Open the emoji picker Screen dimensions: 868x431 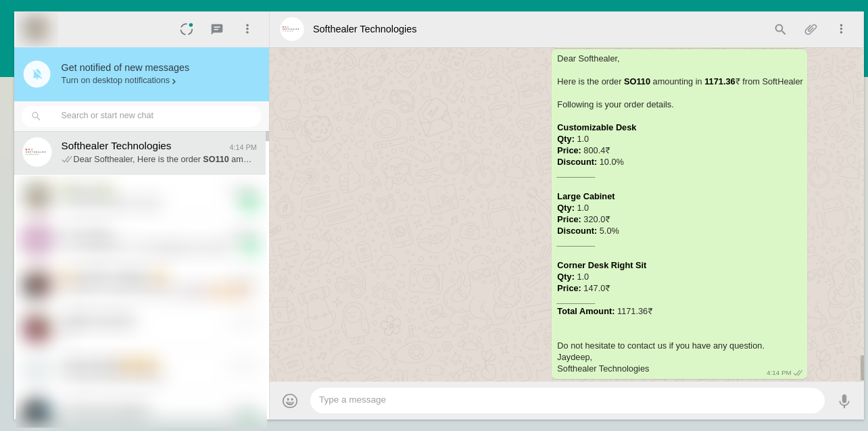(290, 401)
